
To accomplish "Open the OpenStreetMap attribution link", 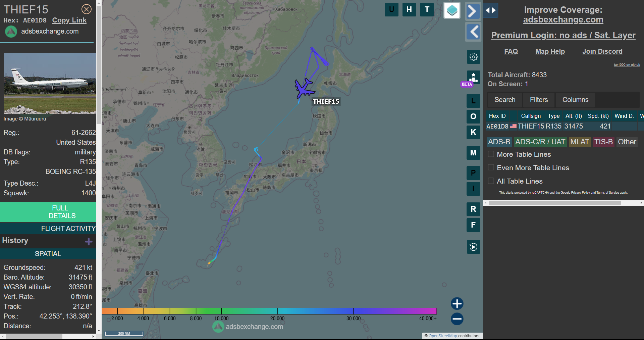I will [x=443, y=336].
